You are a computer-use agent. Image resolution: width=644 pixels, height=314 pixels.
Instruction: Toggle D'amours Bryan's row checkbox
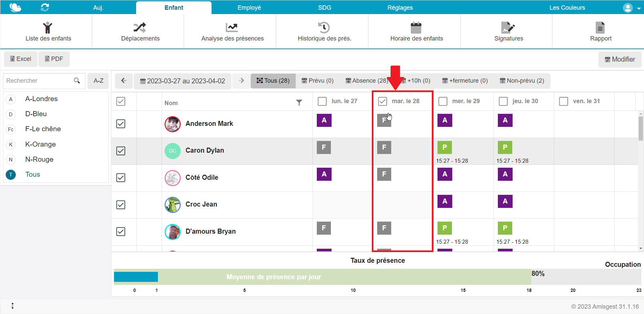(121, 232)
